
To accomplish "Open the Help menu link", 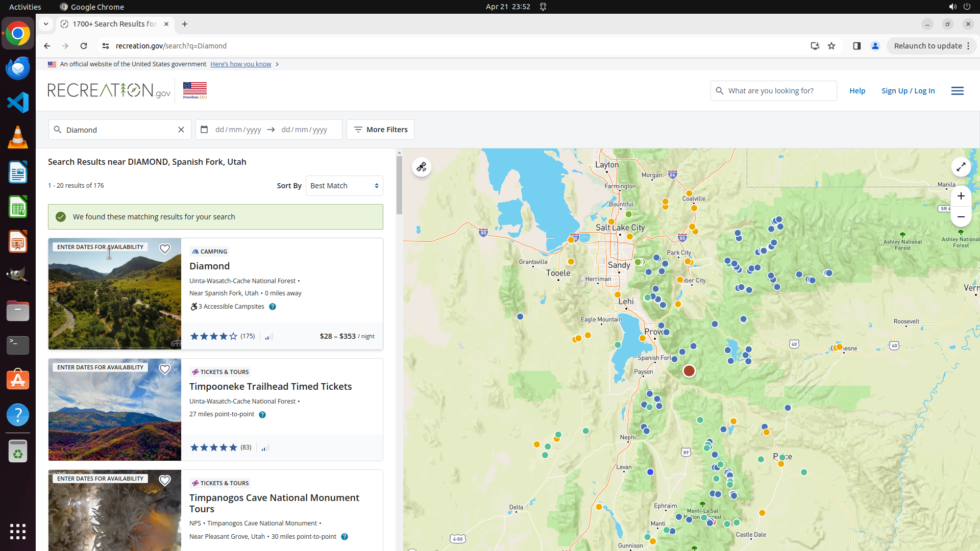I will tap(857, 91).
